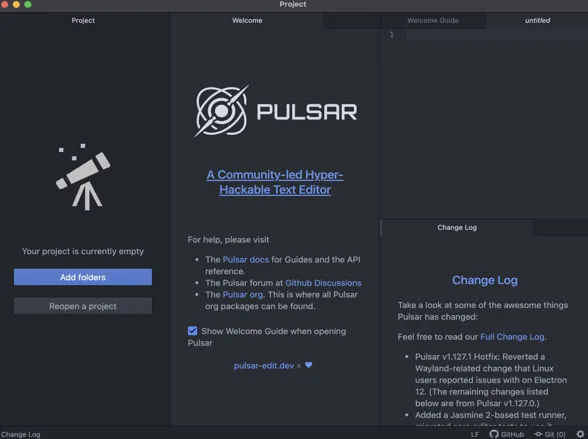Click the line number 1 gutter
The height and width of the screenshot is (439, 588).
coord(392,35)
